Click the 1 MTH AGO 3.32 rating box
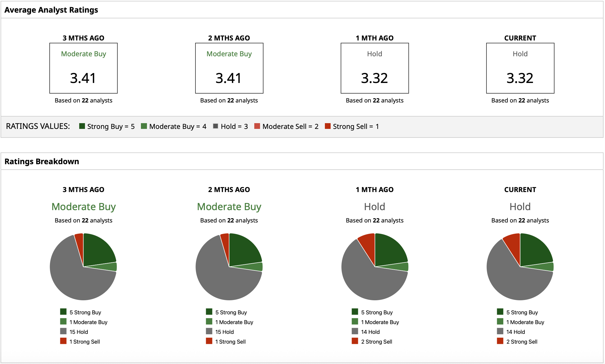605x364 pixels. pos(375,68)
